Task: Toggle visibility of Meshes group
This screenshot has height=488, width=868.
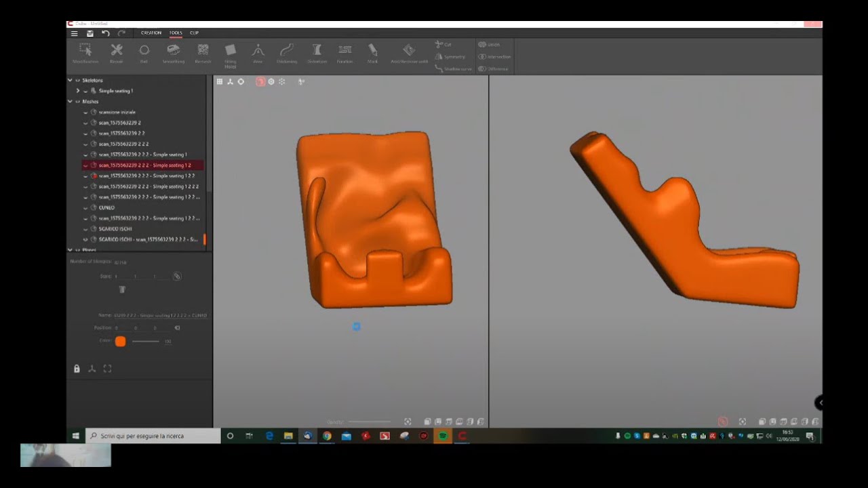Action: 77,102
